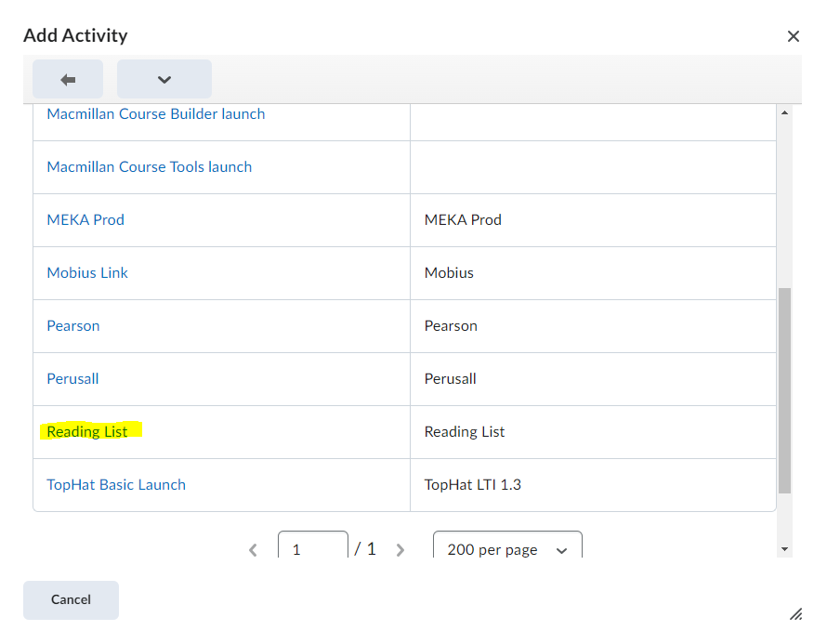This screenshot has height=644, width=827.
Task: Click the back arrow button
Action: pos(68,79)
